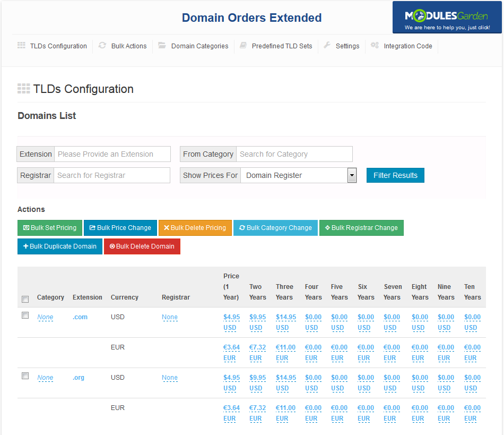Edit the .com USD four-year $0.00 price
The width and height of the screenshot is (504, 435).
(313, 322)
